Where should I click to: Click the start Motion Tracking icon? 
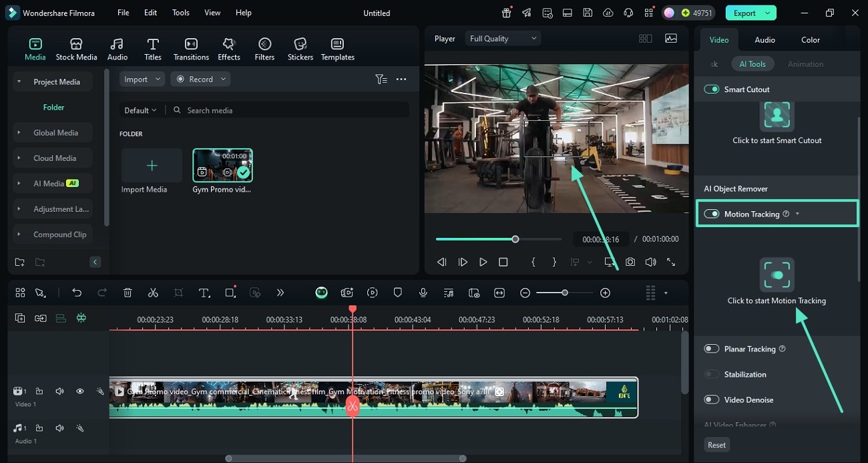click(x=777, y=275)
